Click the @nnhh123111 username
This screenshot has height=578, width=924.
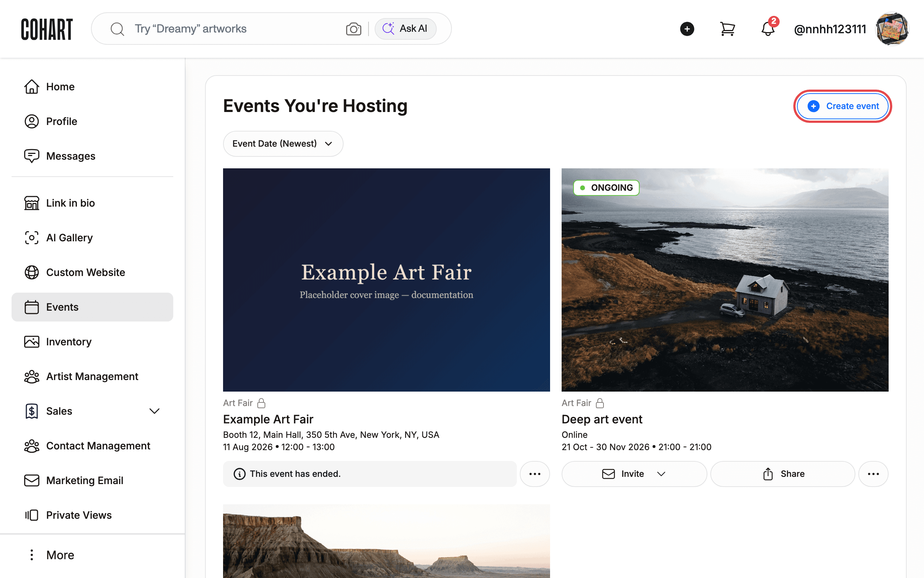(830, 29)
